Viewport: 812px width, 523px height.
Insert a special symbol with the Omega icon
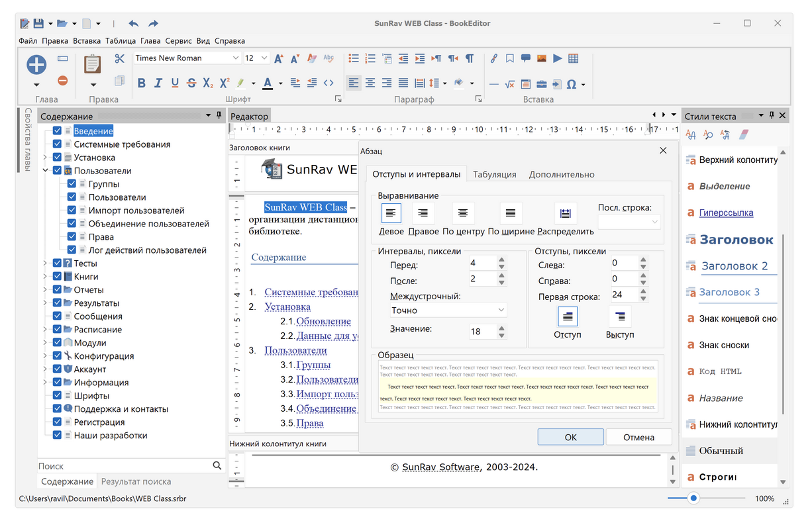click(x=572, y=84)
